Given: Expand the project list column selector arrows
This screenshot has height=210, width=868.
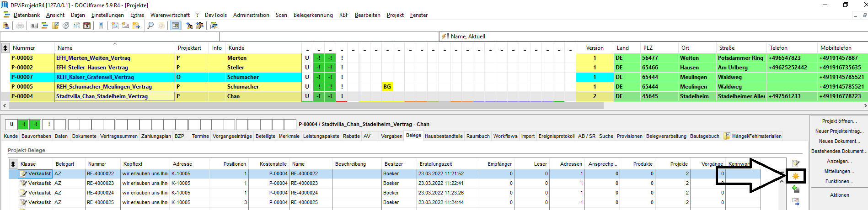Looking at the screenshot, I should pos(5,47).
